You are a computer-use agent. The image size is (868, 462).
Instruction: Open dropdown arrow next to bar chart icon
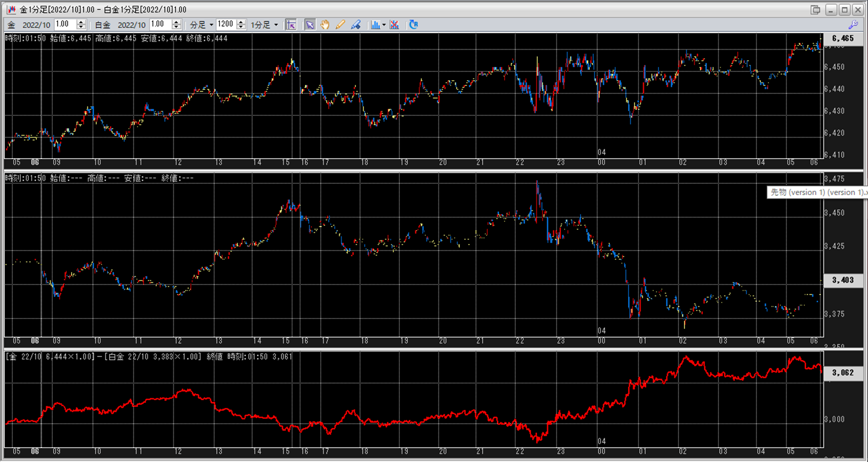coord(384,25)
